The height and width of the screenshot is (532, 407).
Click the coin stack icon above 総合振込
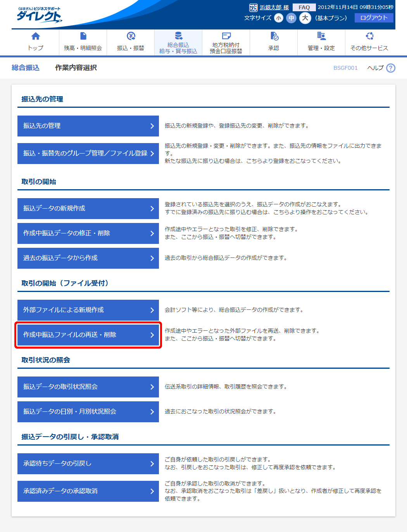coord(178,36)
